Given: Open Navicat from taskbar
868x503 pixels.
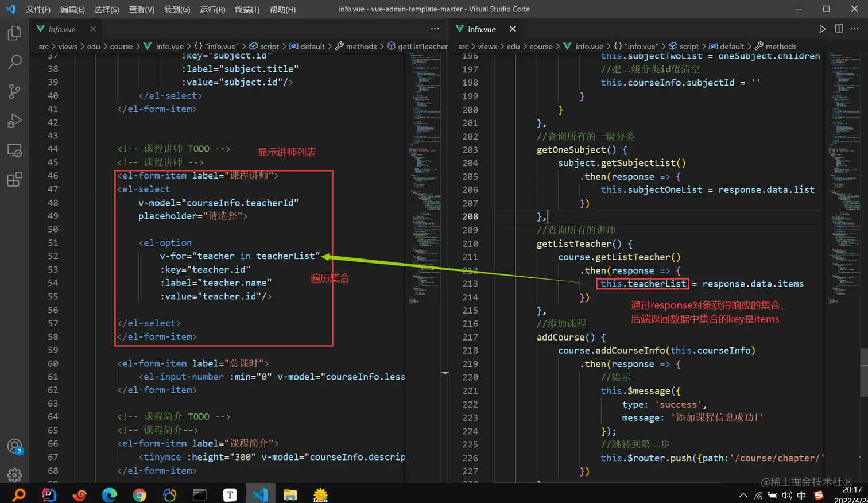Looking at the screenshot, I should pyautogui.click(x=169, y=494).
